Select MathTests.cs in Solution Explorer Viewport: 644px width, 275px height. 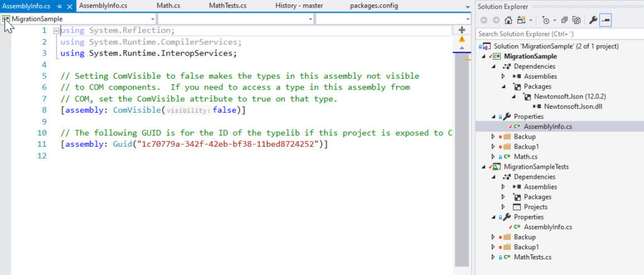click(533, 257)
